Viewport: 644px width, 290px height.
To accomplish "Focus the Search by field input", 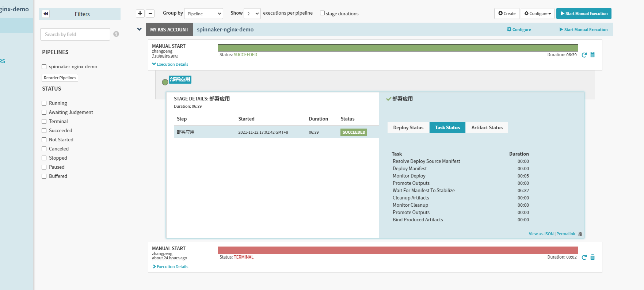I will point(75,34).
